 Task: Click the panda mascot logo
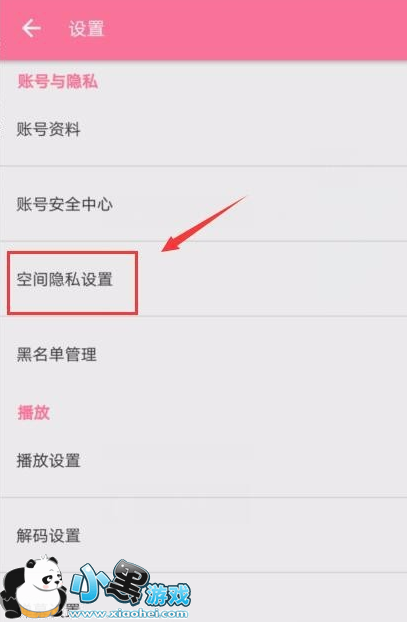34,588
